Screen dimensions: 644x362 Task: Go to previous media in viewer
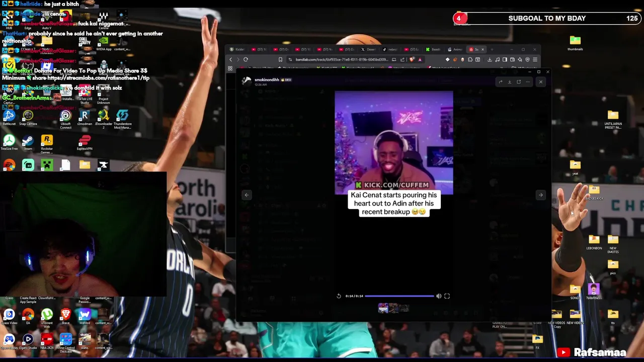coord(247,195)
